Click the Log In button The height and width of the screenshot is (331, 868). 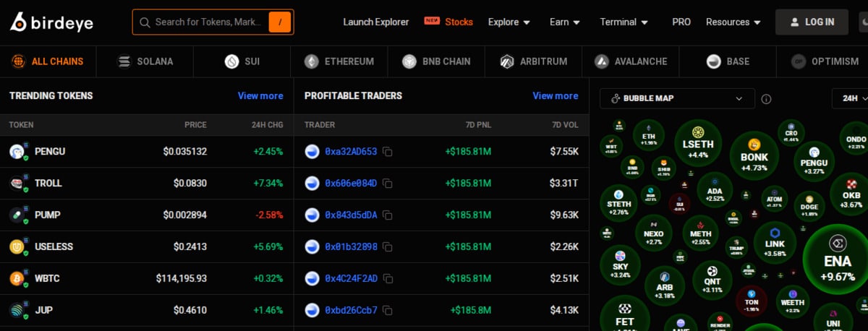coord(812,22)
